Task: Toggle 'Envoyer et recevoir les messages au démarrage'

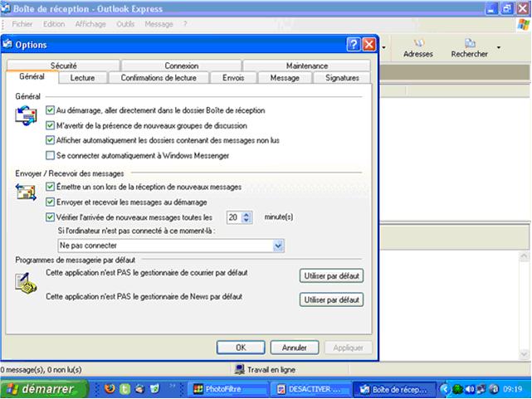Action: coord(50,202)
